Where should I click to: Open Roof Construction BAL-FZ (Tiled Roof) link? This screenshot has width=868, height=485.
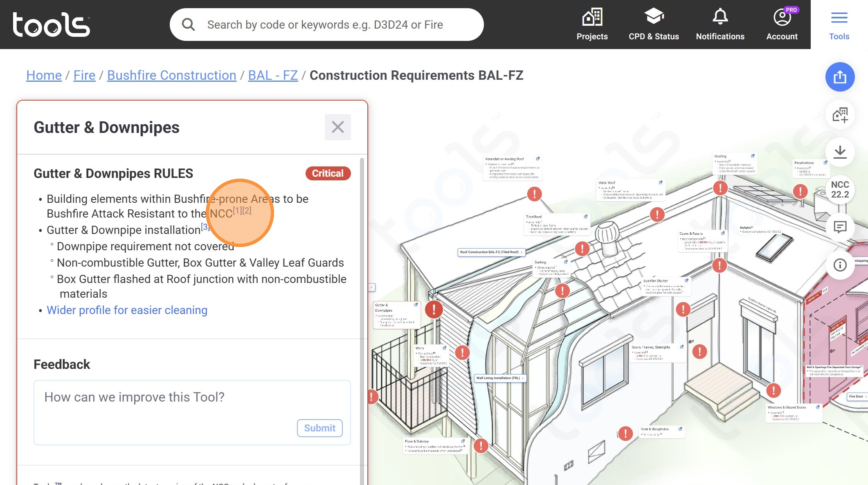(x=491, y=252)
